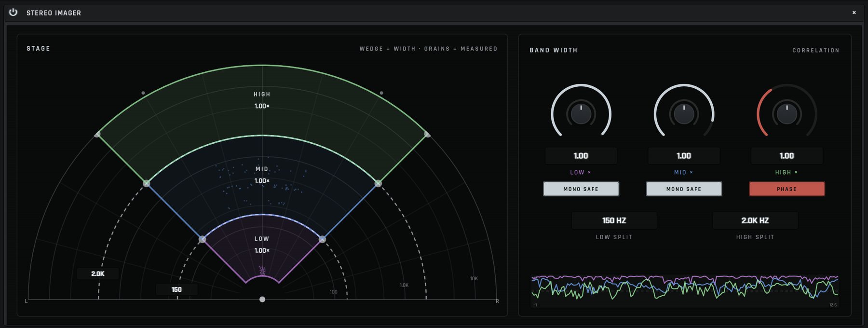Select the left handle of the Mid wedge

[147, 183]
